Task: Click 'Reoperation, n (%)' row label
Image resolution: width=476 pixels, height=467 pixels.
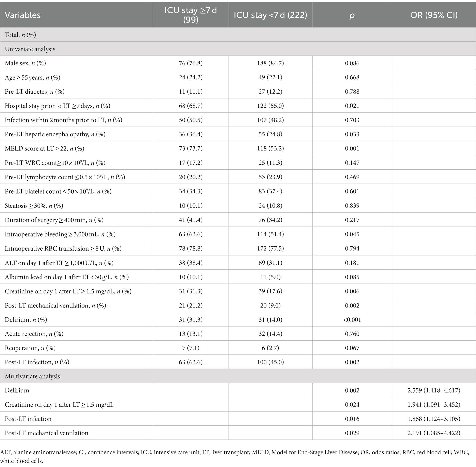Action: [30, 348]
